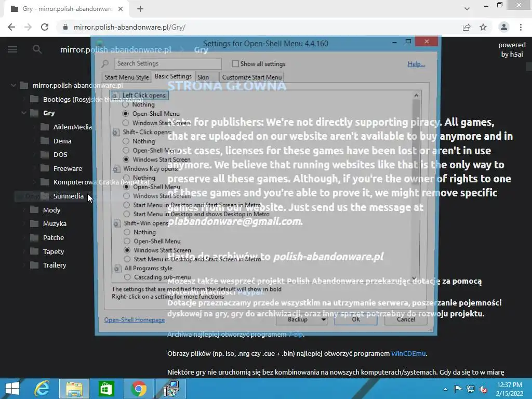
Task: Switch to the Skin tab
Action: click(203, 77)
